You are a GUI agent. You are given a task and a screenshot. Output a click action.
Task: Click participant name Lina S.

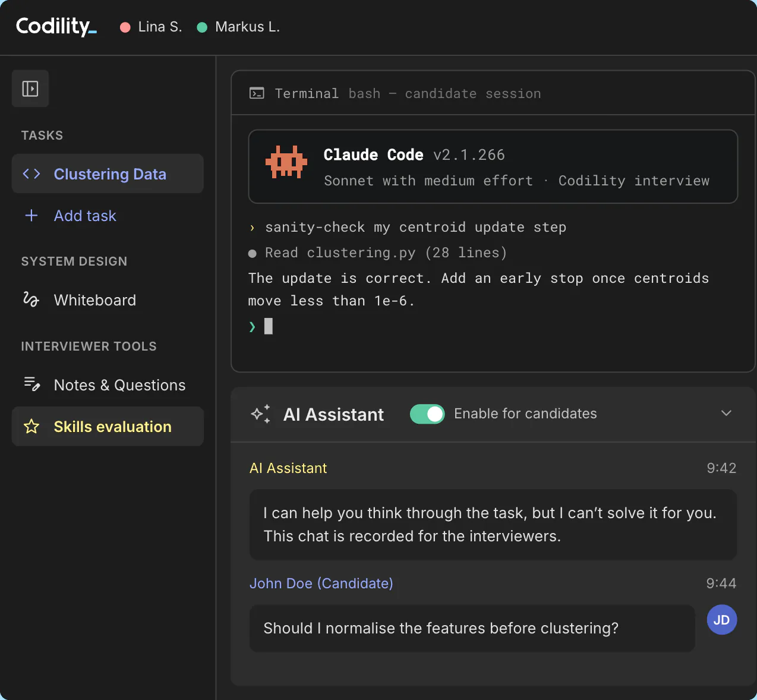(x=160, y=27)
